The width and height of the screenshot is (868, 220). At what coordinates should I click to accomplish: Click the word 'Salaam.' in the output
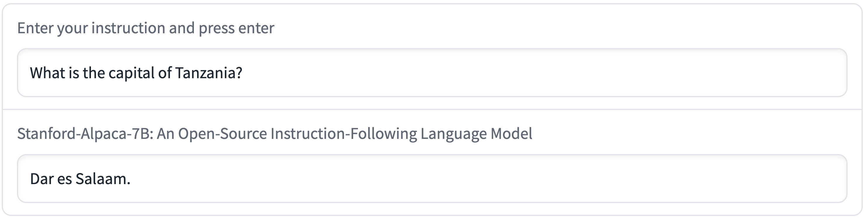click(102, 179)
